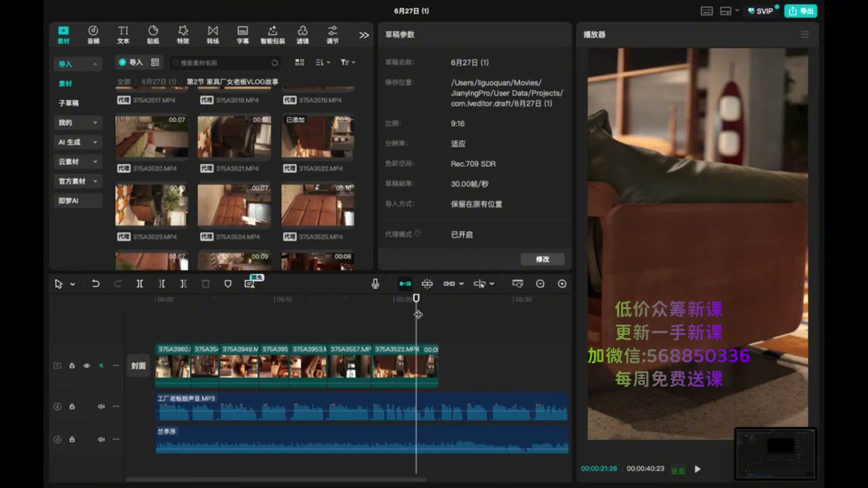Click the undo arrow in timeline toolbar

point(96,283)
